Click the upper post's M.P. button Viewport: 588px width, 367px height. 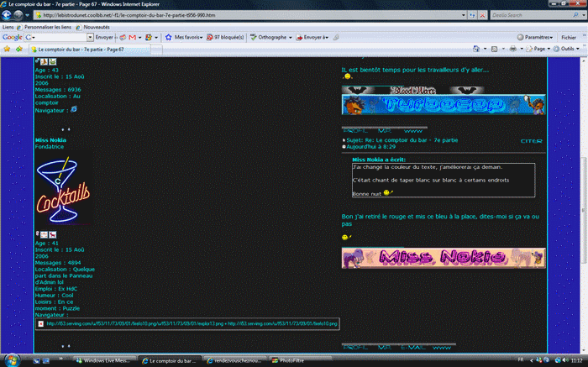(385, 131)
